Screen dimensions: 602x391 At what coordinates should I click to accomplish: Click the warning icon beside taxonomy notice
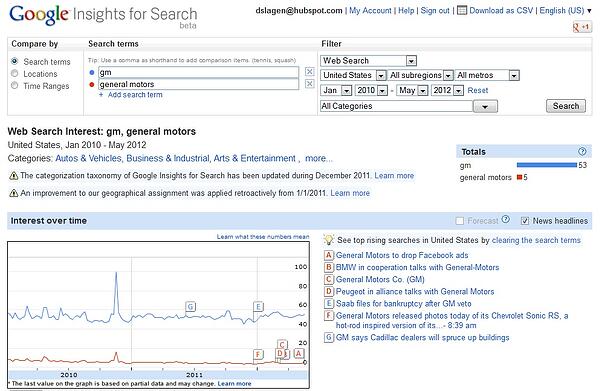pos(13,176)
